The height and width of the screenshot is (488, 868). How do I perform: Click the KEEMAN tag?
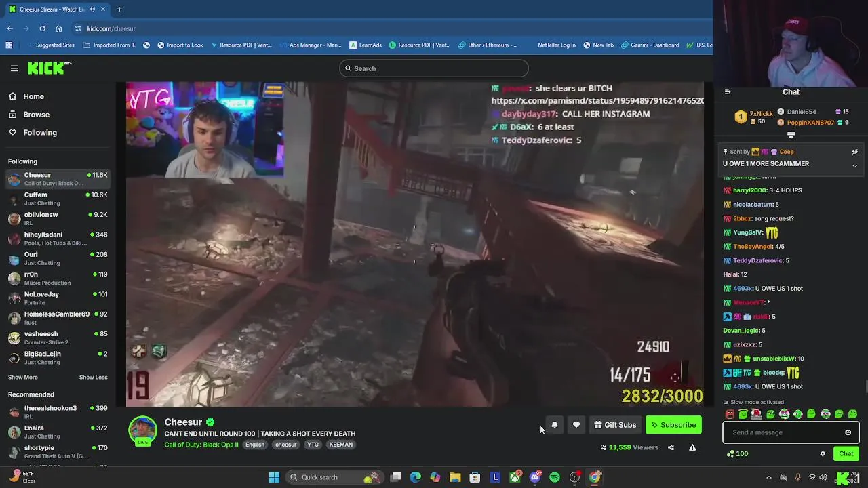(x=341, y=445)
